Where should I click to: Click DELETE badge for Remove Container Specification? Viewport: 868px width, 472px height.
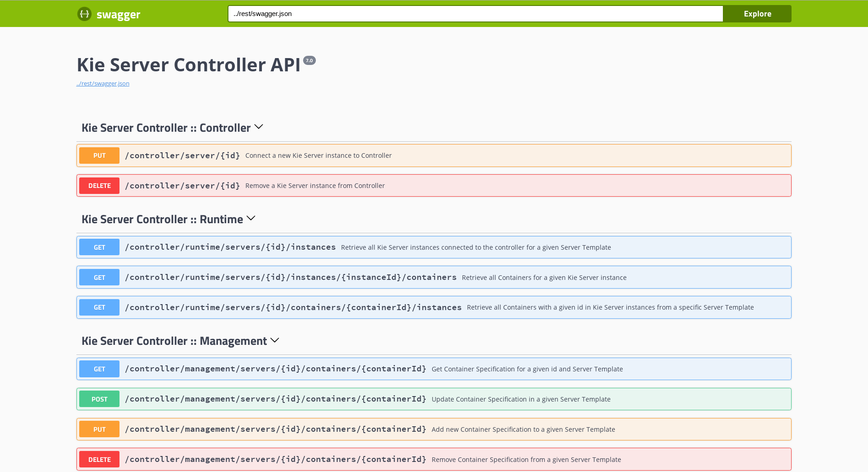(99, 460)
